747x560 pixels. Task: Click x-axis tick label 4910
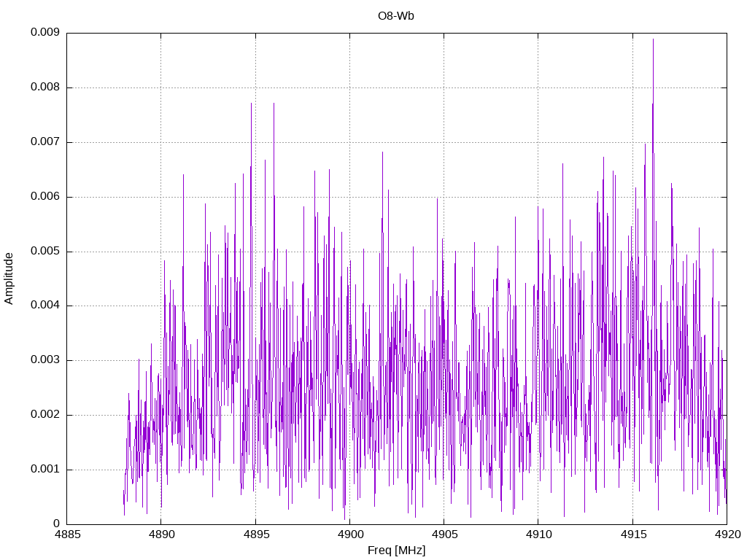pos(538,534)
